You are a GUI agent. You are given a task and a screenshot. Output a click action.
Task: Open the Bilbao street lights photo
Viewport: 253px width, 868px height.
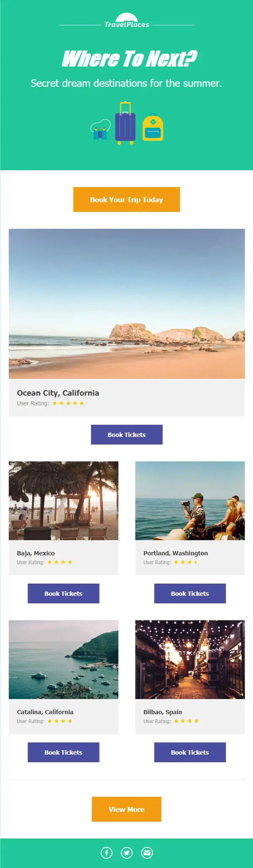(x=190, y=659)
